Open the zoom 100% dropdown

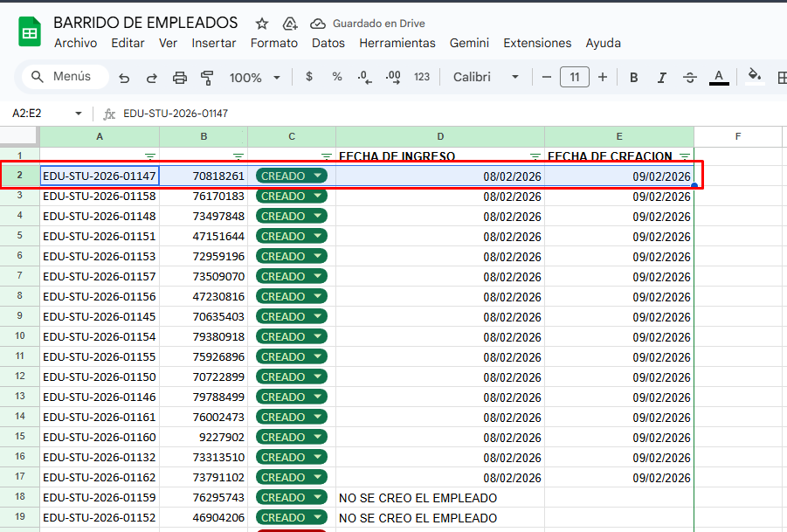pyautogui.click(x=254, y=78)
